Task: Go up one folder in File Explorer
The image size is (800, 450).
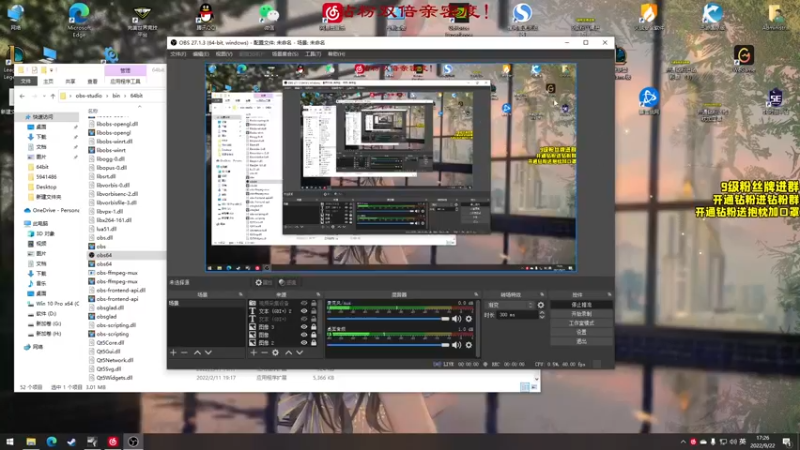Action: pyautogui.click(x=53, y=96)
